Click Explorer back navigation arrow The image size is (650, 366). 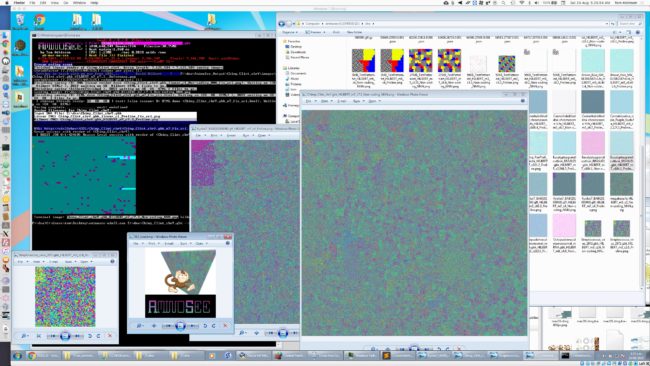pos(282,24)
